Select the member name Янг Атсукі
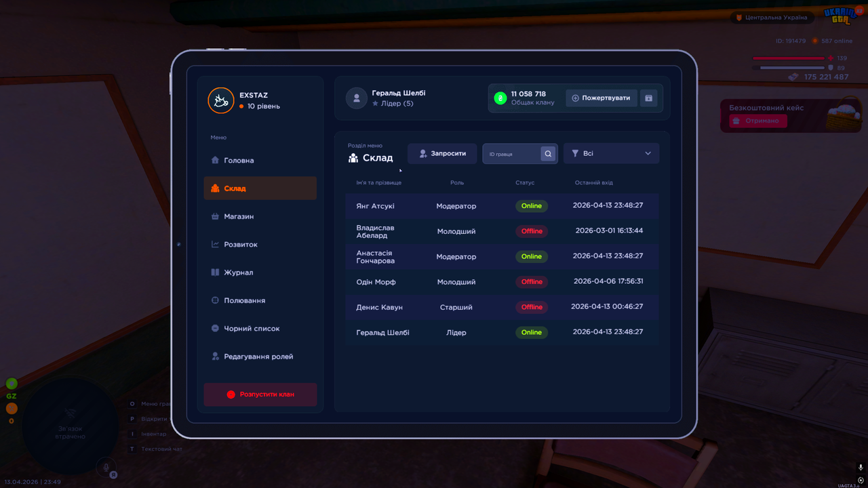868x488 pixels. point(375,206)
